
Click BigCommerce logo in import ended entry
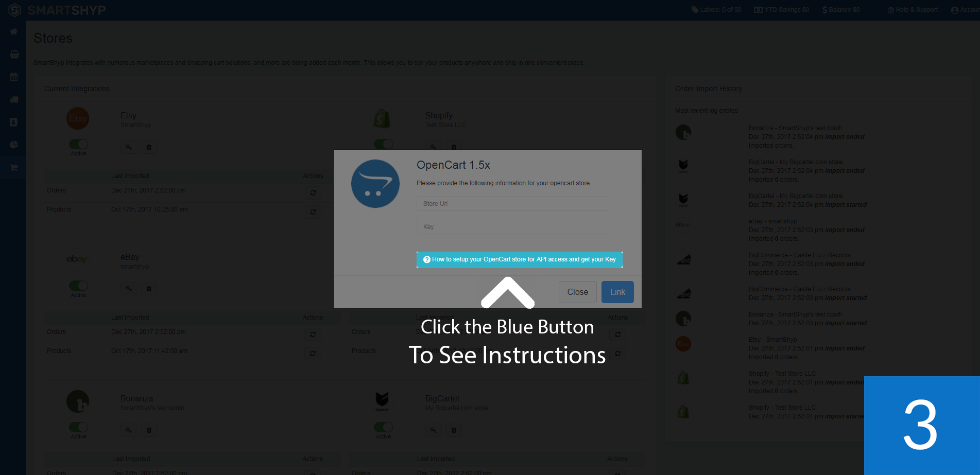[684, 259]
